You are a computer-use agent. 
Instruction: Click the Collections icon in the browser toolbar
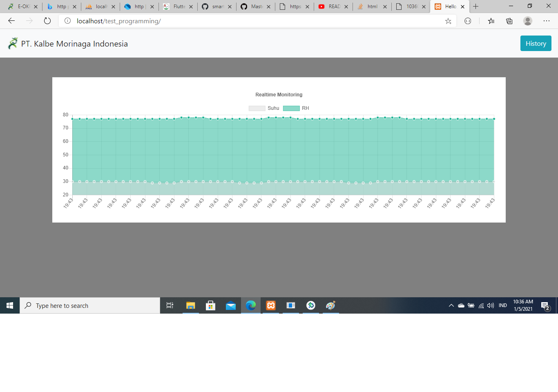tap(509, 21)
